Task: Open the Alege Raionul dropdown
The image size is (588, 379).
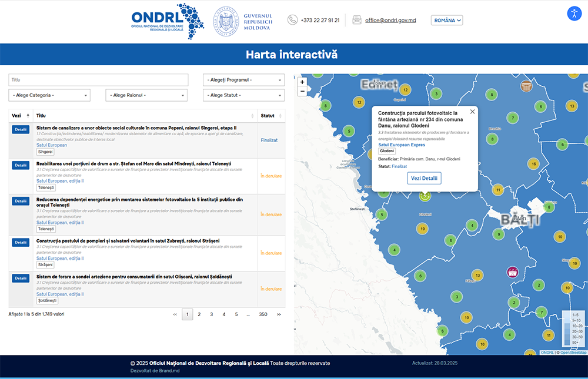Action: tap(146, 95)
